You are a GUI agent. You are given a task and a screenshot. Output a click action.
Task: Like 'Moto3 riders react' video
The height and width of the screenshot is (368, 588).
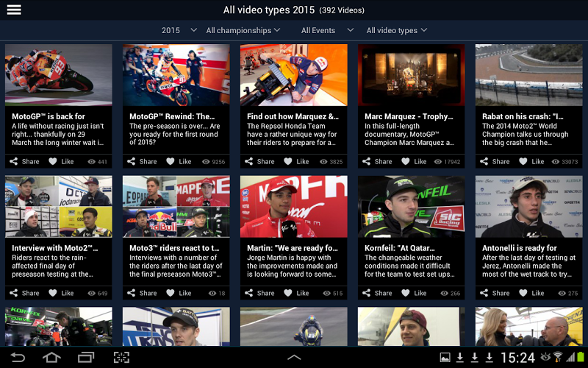(x=179, y=293)
